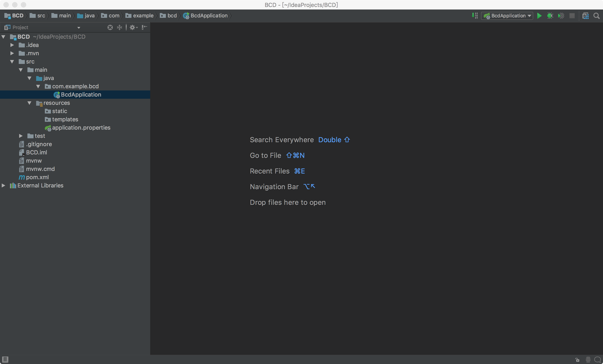Expand the test folder
The image size is (603, 364).
click(x=21, y=136)
